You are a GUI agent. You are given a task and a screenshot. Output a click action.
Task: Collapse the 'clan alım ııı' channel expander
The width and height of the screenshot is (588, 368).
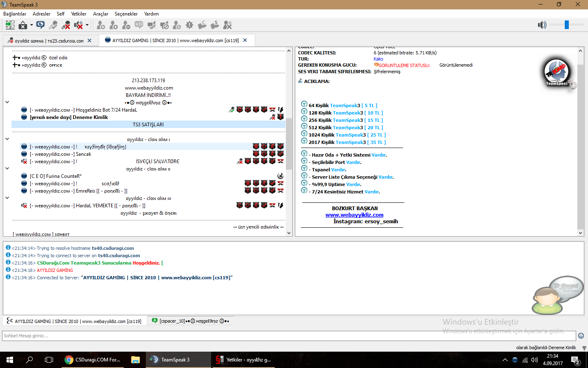(x=7, y=198)
